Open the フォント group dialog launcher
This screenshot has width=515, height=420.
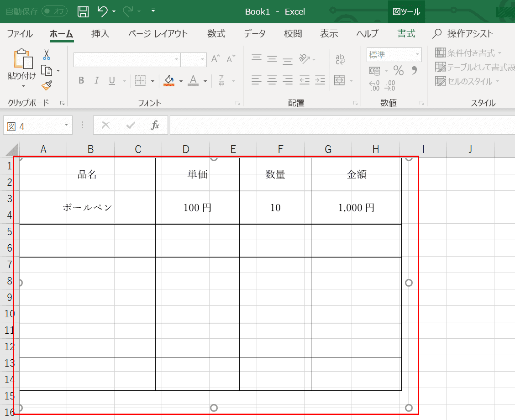237,103
